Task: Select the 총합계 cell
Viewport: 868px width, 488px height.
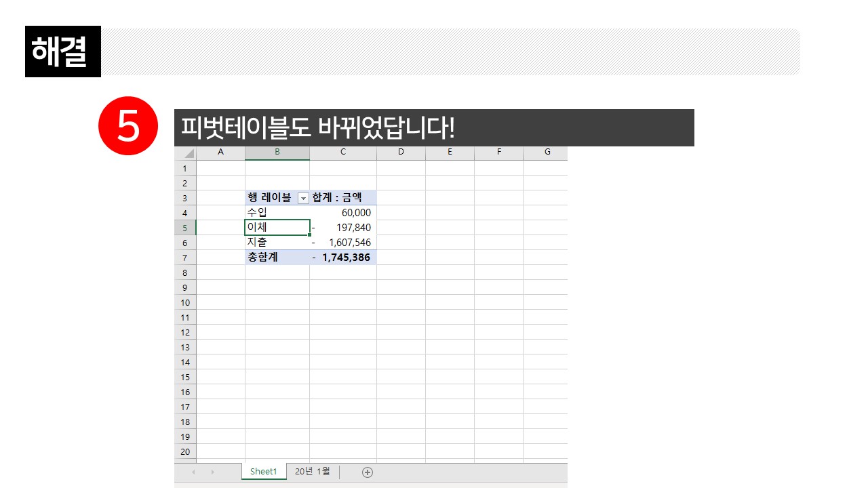Action: [x=277, y=258]
